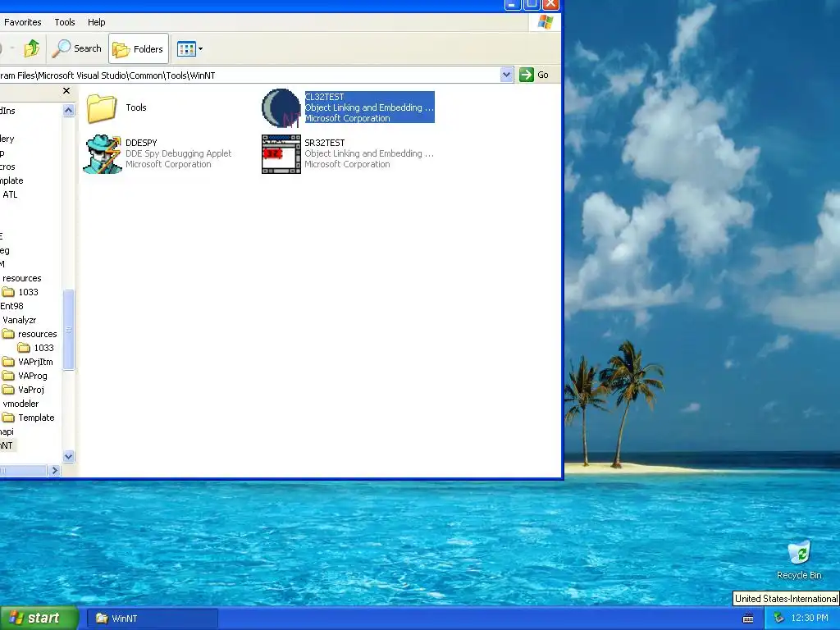The image size is (840, 630).
Task: Select the vmodeler tree item
Action: 21,404
